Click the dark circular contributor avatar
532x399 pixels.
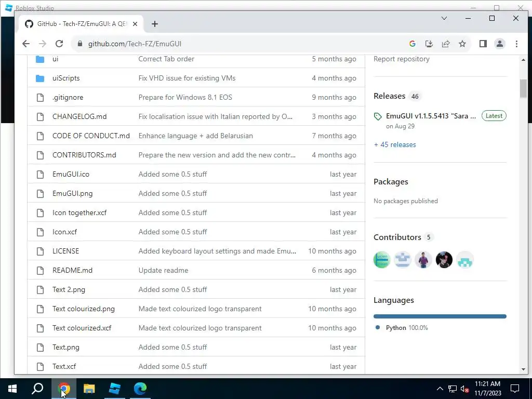tap(444, 260)
